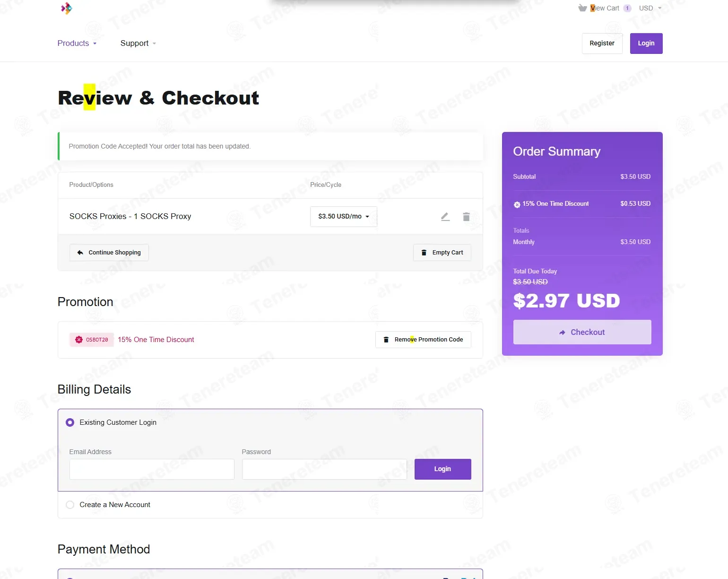Open the $3.50 USD/mo billing cycle dropdown

tap(344, 217)
